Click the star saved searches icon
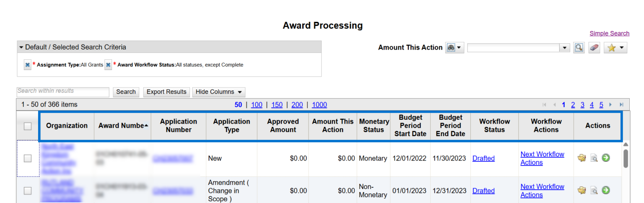 click(615, 48)
